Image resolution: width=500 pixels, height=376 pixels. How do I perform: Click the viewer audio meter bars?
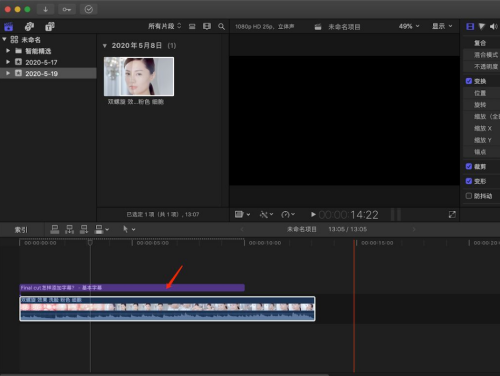pos(396,215)
